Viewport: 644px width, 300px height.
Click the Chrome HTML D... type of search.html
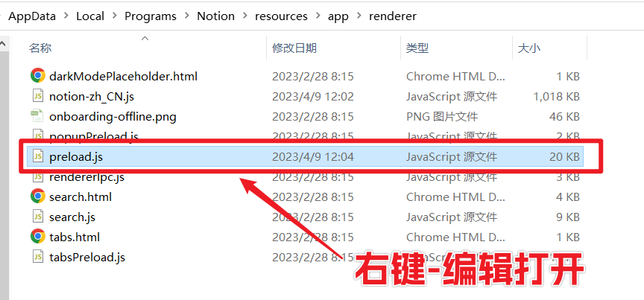coord(456,197)
